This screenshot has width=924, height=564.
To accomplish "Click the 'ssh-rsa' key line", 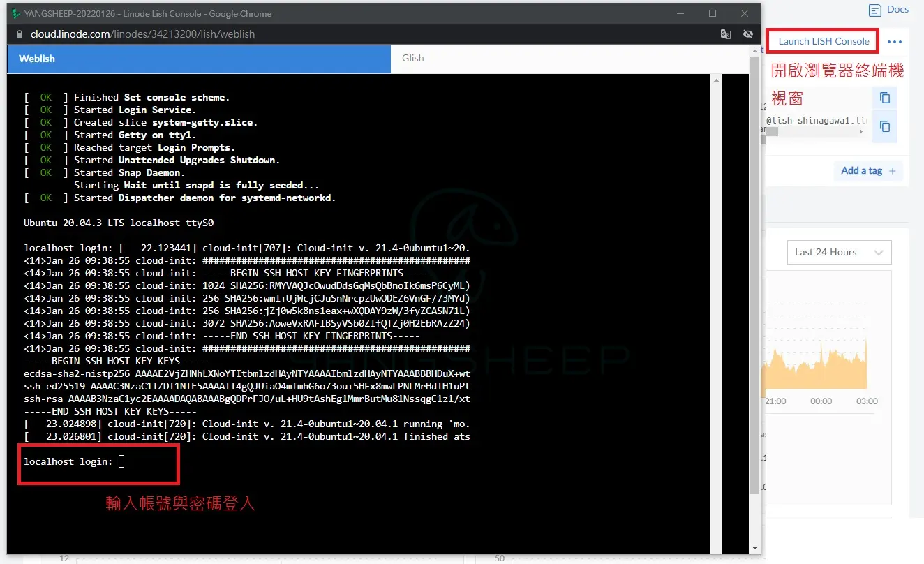I will (x=247, y=399).
